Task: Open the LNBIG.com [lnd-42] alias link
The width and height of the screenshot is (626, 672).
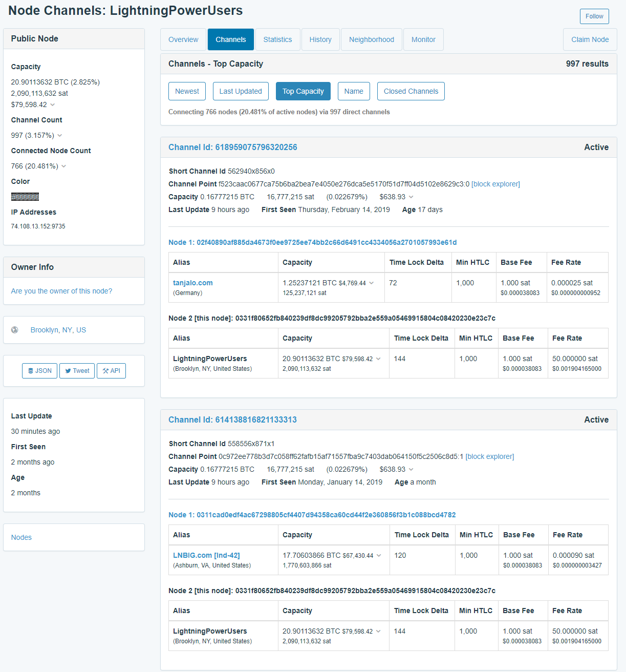Action: click(x=206, y=555)
